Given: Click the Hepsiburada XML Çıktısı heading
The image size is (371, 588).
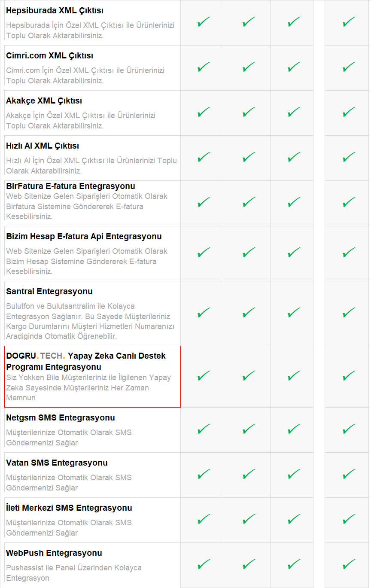Looking at the screenshot, I should coord(55,11).
